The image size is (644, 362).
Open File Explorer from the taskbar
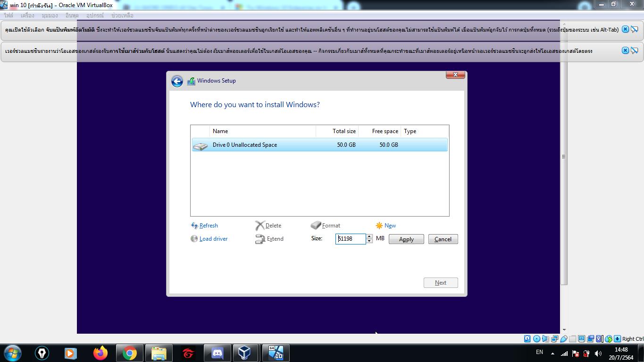pos(159,353)
